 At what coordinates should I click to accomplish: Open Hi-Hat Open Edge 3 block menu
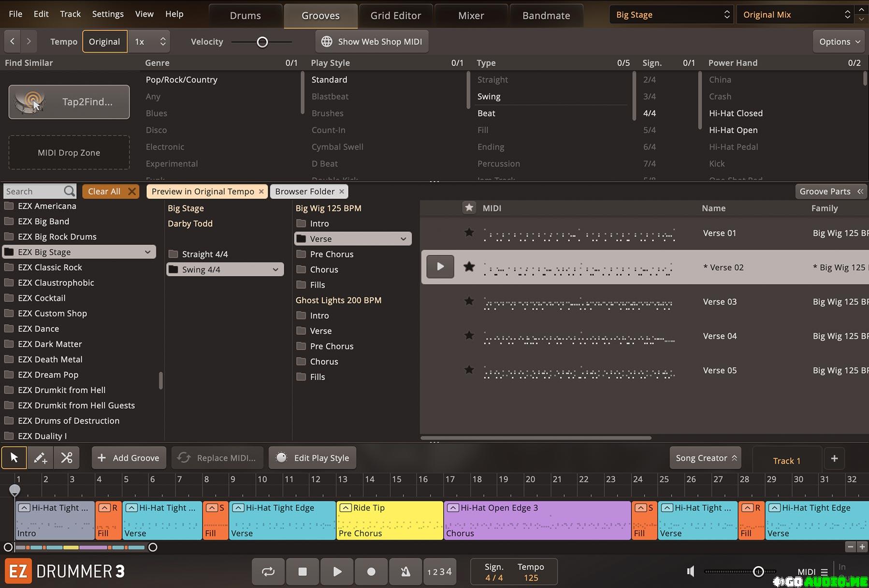coord(453,508)
